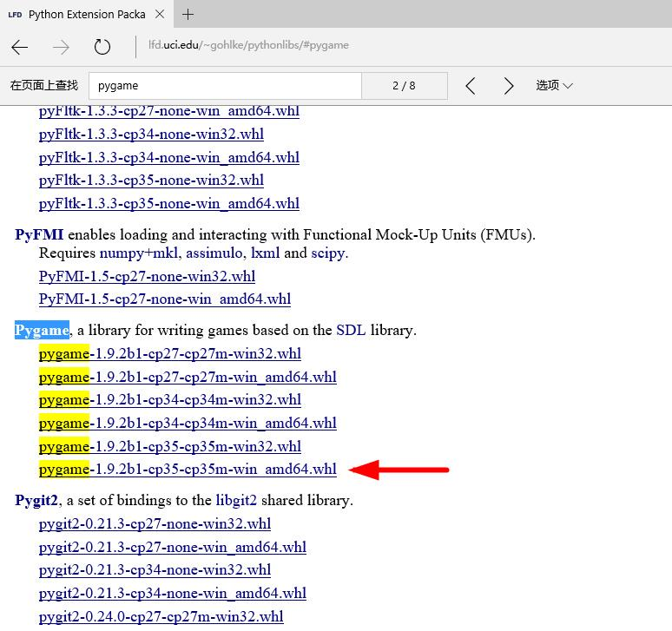672x631 pixels.
Task: Follow the scipy requirement link
Action: [x=328, y=253]
